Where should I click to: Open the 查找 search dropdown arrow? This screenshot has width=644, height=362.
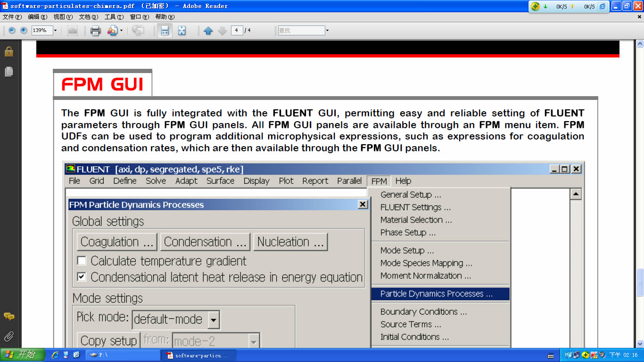(326, 30)
